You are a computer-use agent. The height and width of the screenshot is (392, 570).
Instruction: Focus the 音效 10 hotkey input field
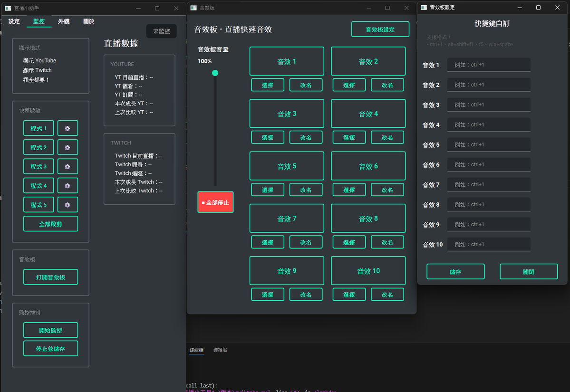pos(489,245)
